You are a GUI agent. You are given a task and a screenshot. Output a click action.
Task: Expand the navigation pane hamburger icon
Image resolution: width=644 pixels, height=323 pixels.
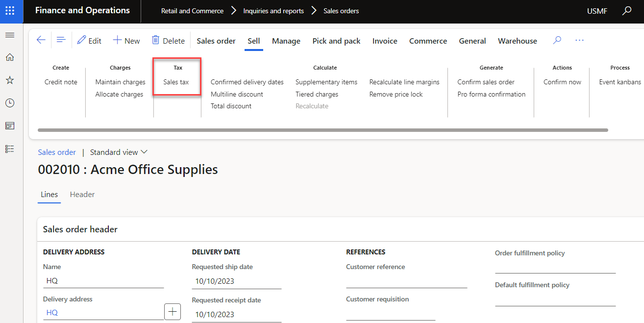[10, 35]
